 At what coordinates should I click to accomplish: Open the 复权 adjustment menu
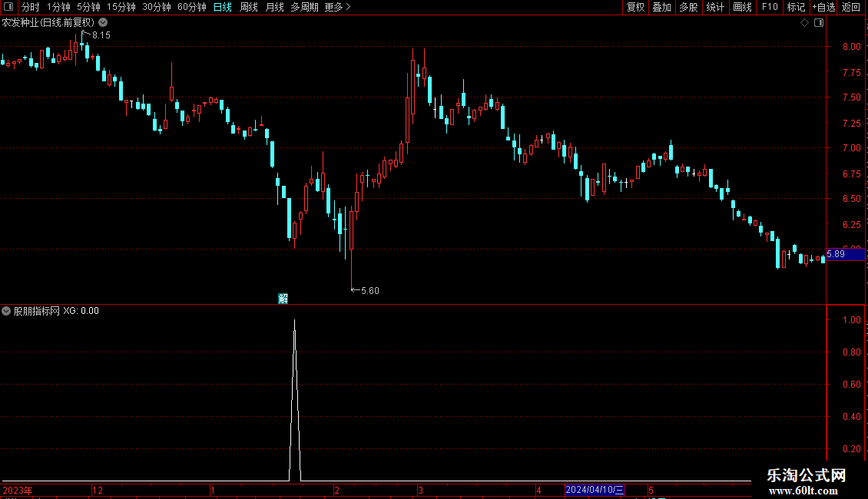tap(635, 7)
